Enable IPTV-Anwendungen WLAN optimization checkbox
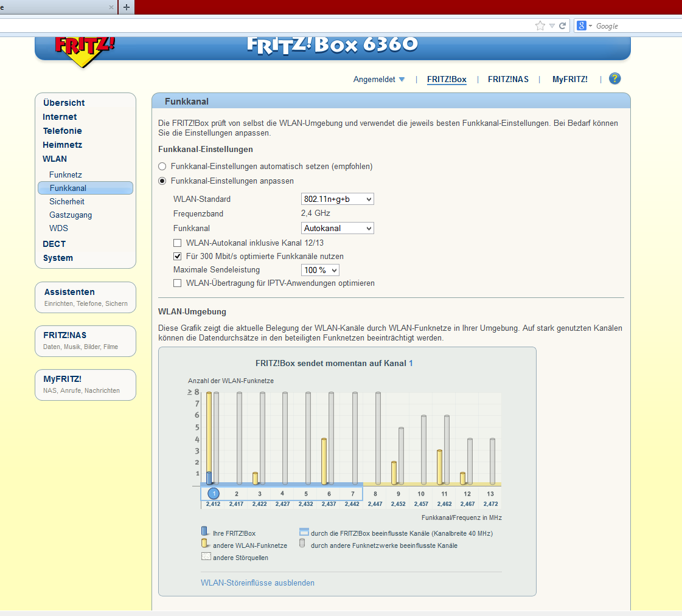Viewport: 682px width, 616px height. [178, 283]
